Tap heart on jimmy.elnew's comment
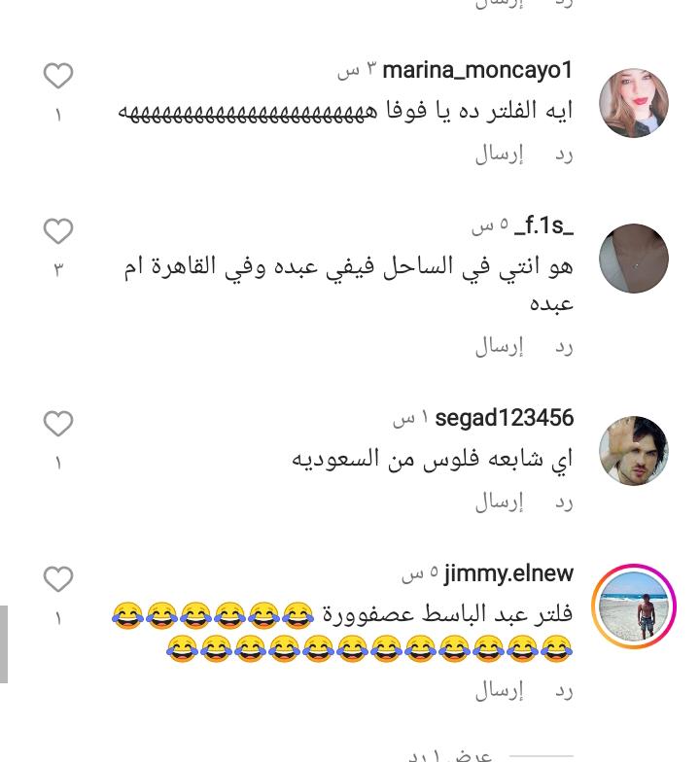700x762 pixels. [x=58, y=578]
